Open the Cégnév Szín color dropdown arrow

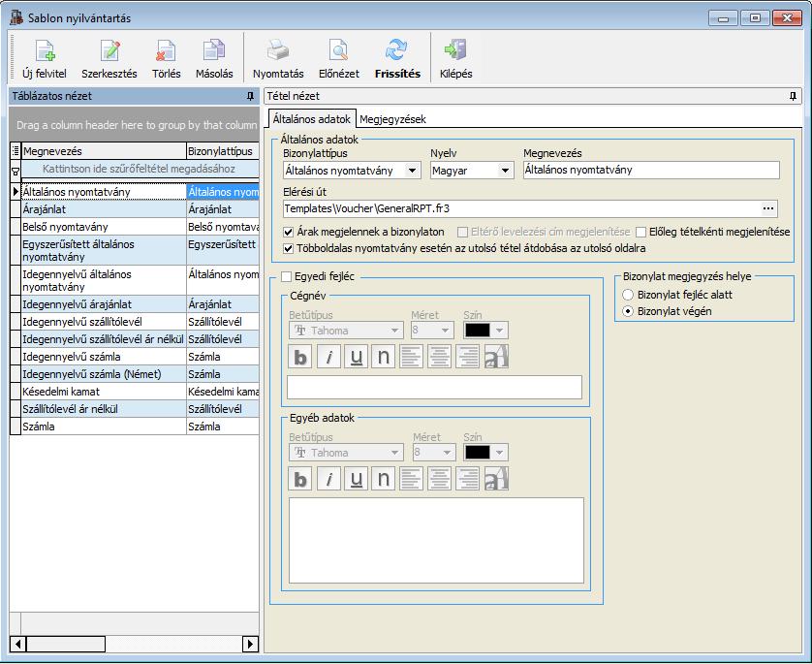pyautogui.click(x=499, y=331)
